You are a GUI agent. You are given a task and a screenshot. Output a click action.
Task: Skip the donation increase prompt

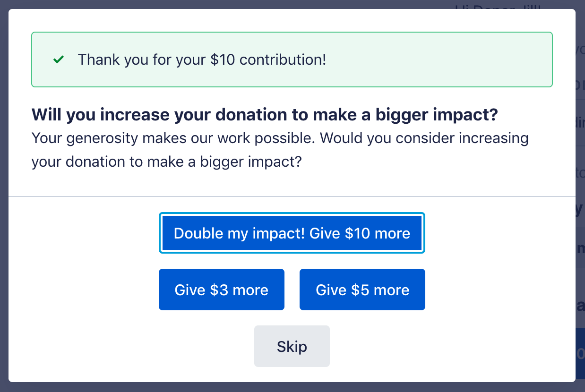pyautogui.click(x=292, y=346)
